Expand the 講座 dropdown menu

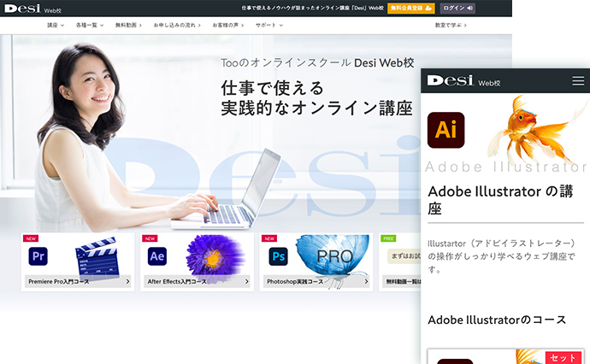(56, 25)
